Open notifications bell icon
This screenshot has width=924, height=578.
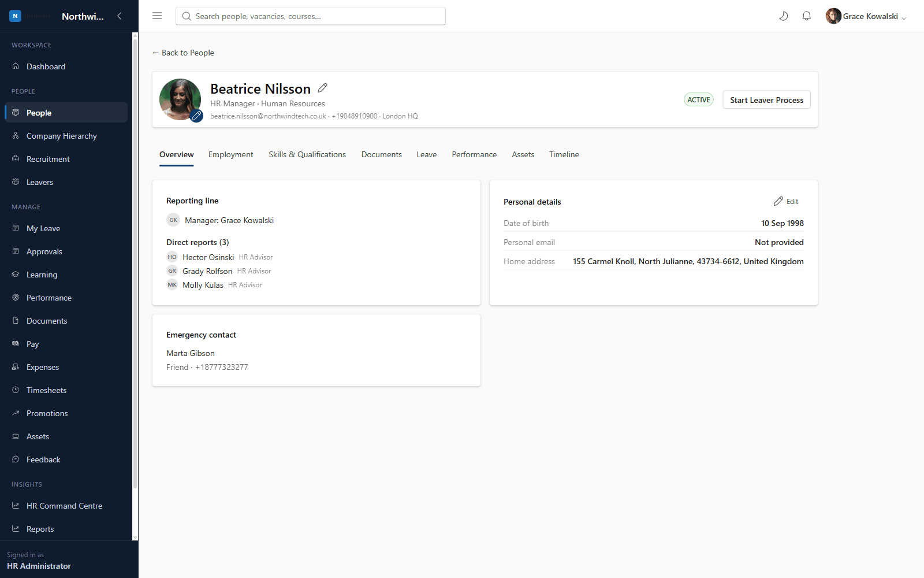(x=807, y=16)
